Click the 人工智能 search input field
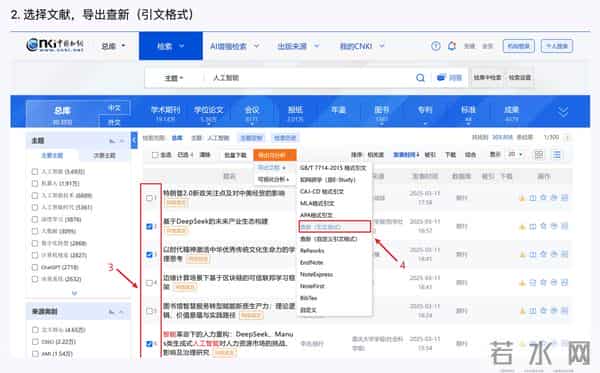 [310, 78]
